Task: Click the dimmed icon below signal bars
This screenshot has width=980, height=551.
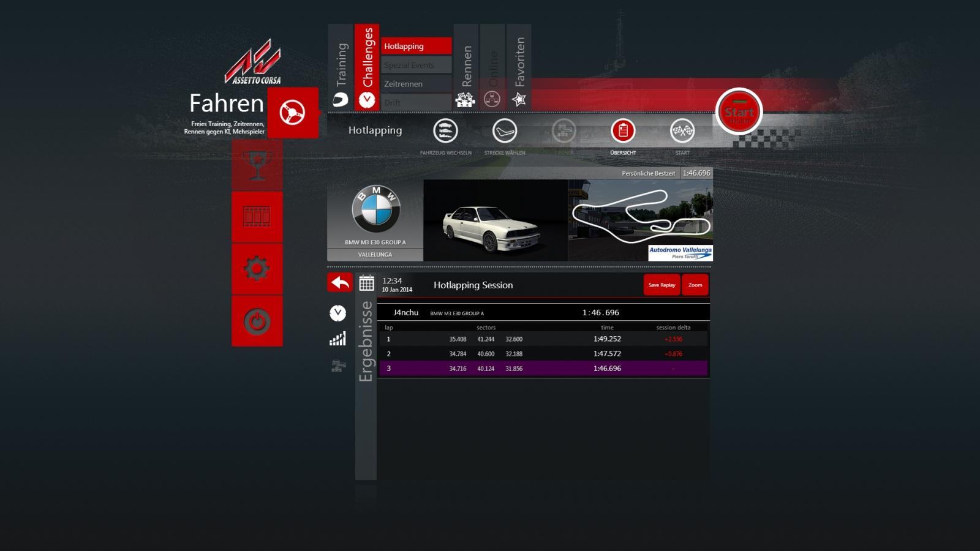Action: [338, 365]
